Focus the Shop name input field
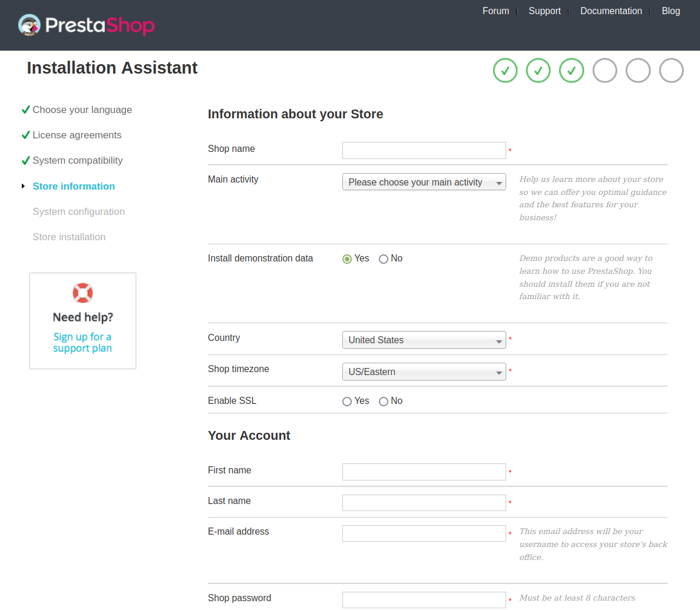700x610 pixels. [424, 151]
